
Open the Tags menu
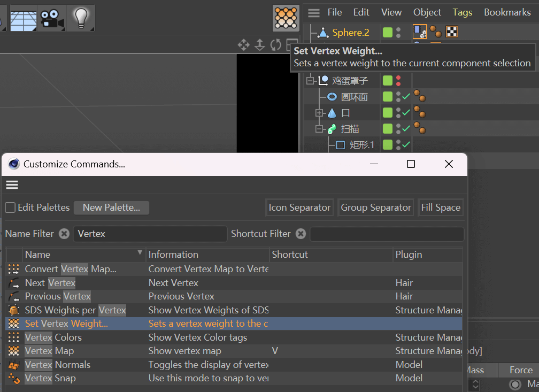[463, 12]
